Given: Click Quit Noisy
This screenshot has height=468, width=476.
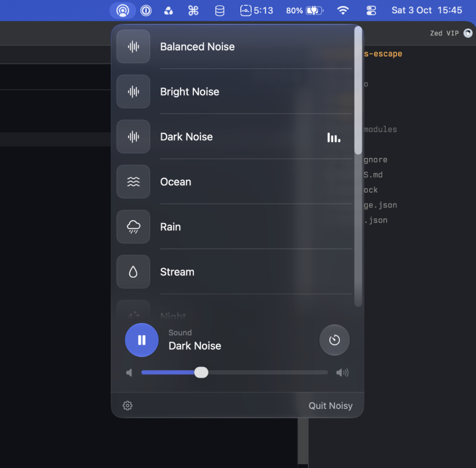Looking at the screenshot, I should click(x=331, y=406).
